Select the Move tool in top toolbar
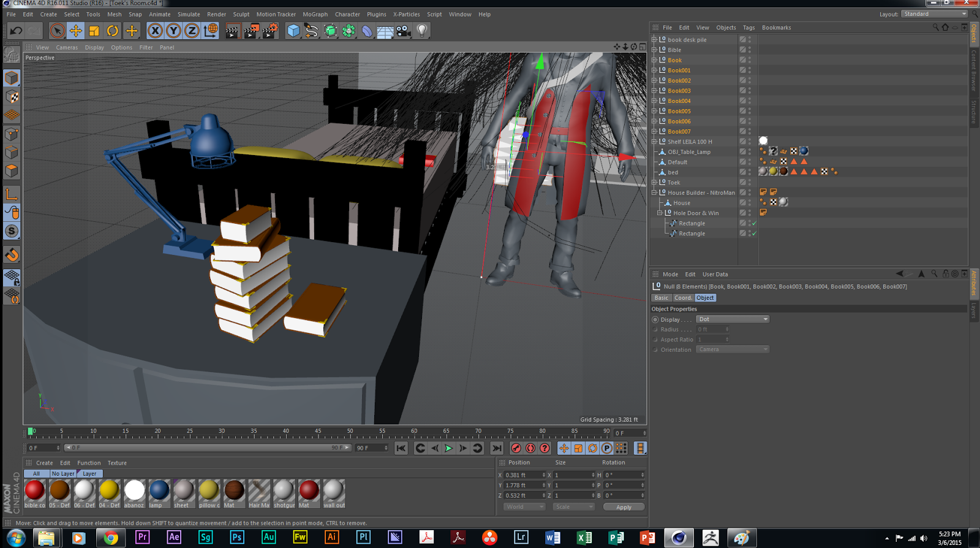The image size is (980, 548). [75, 31]
